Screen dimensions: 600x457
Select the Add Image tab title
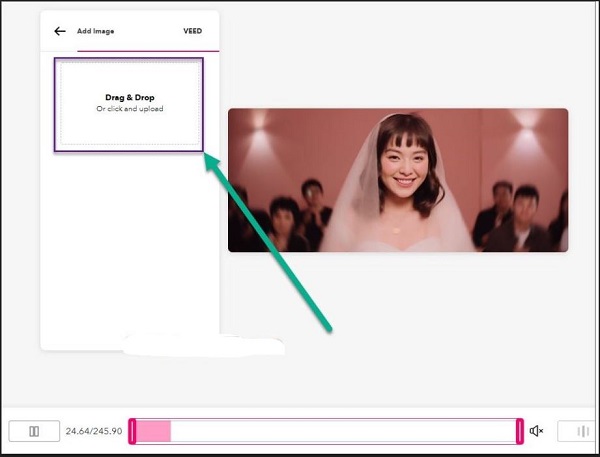click(x=96, y=31)
